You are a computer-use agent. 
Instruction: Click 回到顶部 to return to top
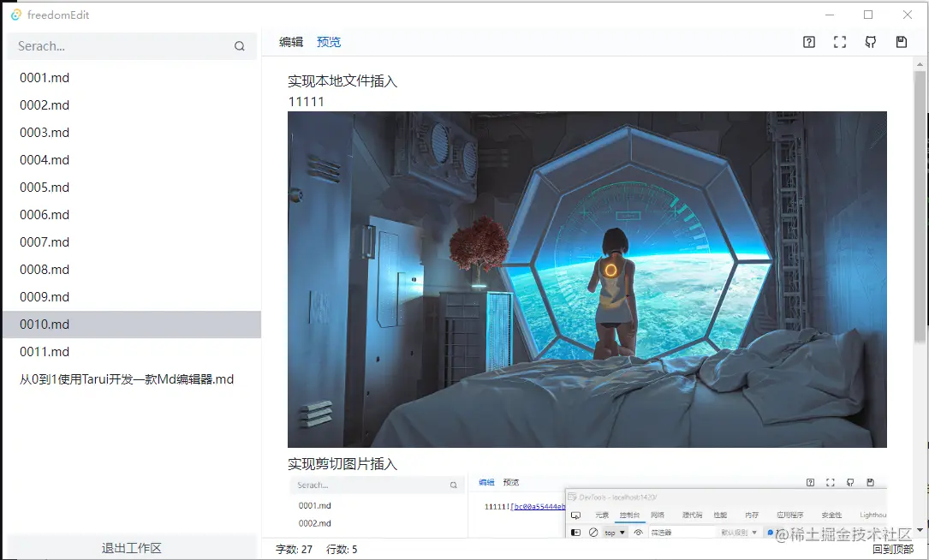pos(893,550)
